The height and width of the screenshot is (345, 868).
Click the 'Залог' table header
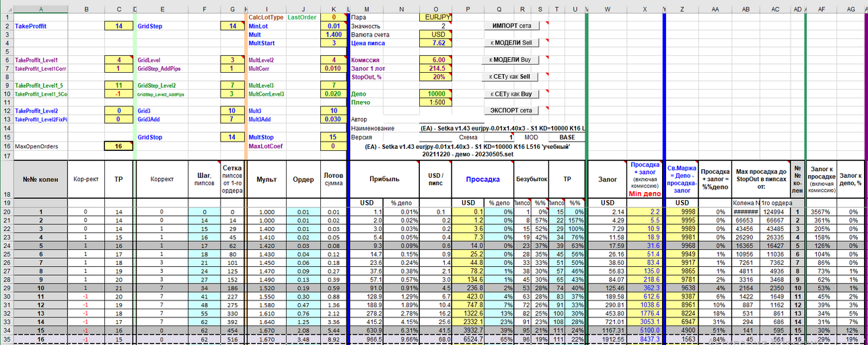(x=608, y=179)
